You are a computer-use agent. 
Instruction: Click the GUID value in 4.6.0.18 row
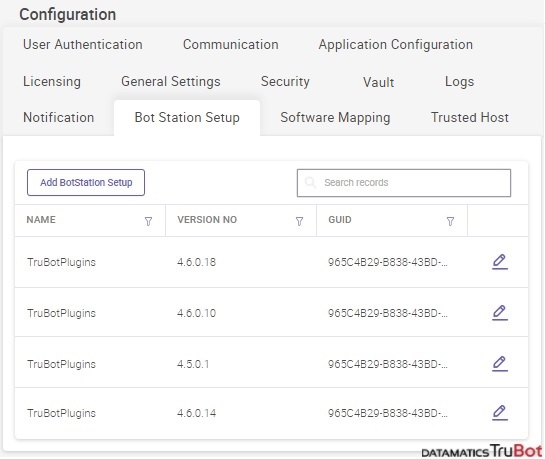coord(388,262)
